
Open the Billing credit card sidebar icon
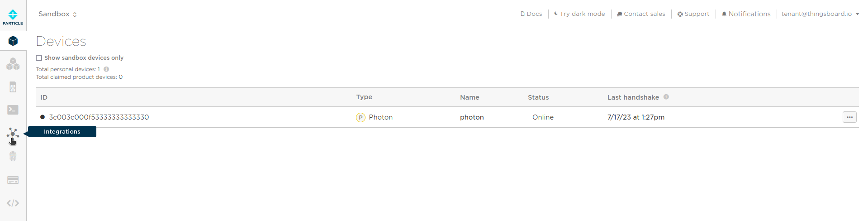coord(13,180)
